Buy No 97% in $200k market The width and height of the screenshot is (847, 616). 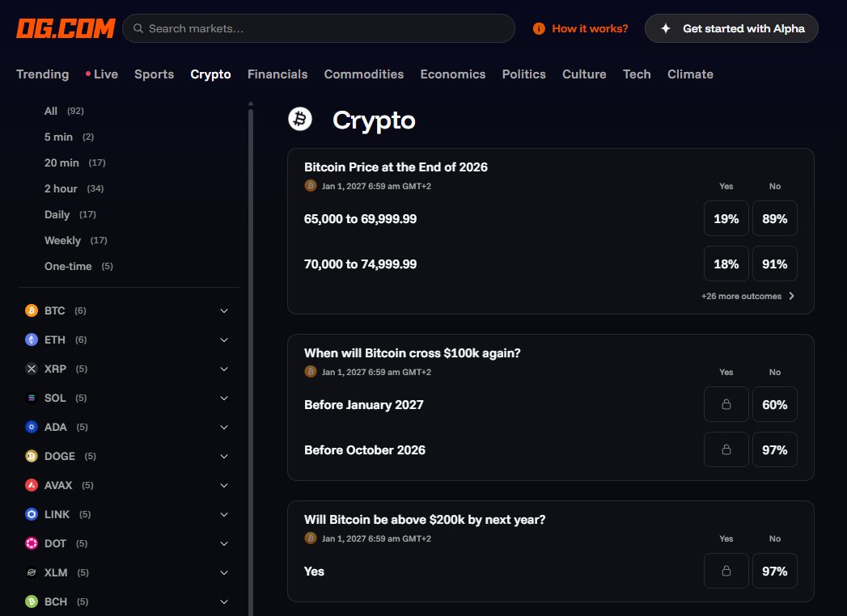(775, 571)
